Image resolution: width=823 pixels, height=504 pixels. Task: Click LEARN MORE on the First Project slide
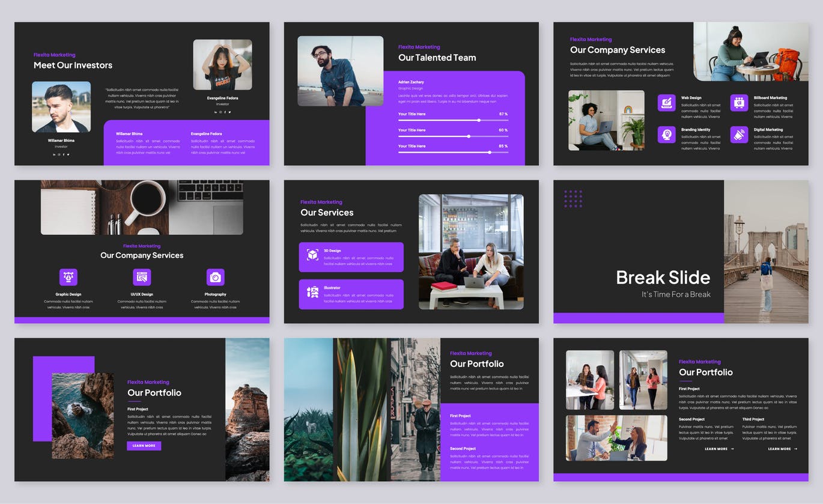[144, 445]
